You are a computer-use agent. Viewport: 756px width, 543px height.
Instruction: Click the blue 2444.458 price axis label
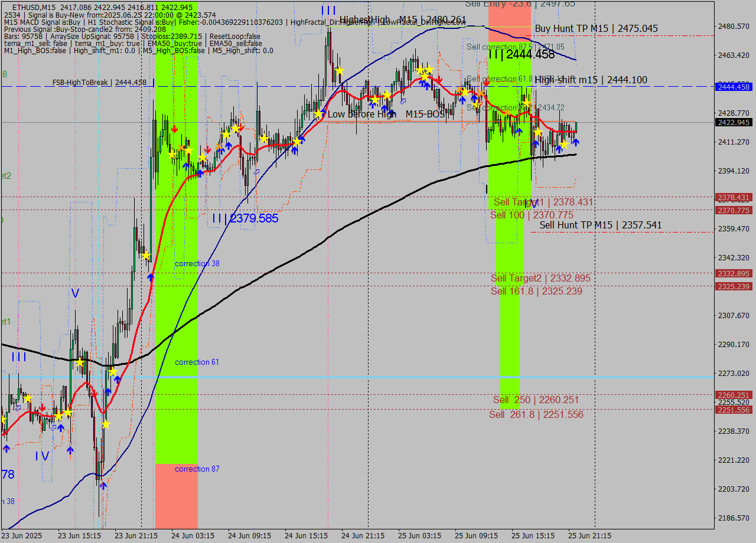734,87
